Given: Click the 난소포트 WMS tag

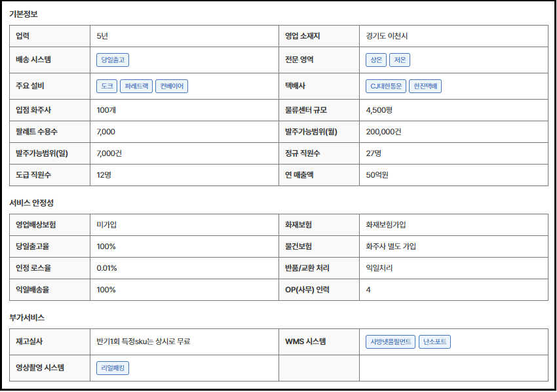Looking at the screenshot, I should 434,342.
